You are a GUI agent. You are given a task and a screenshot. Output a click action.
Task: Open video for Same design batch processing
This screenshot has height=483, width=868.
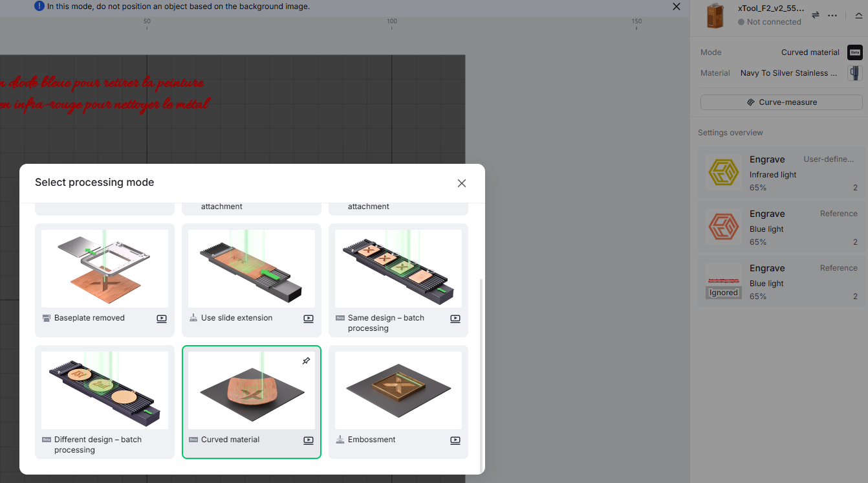[x=455, y=319]
